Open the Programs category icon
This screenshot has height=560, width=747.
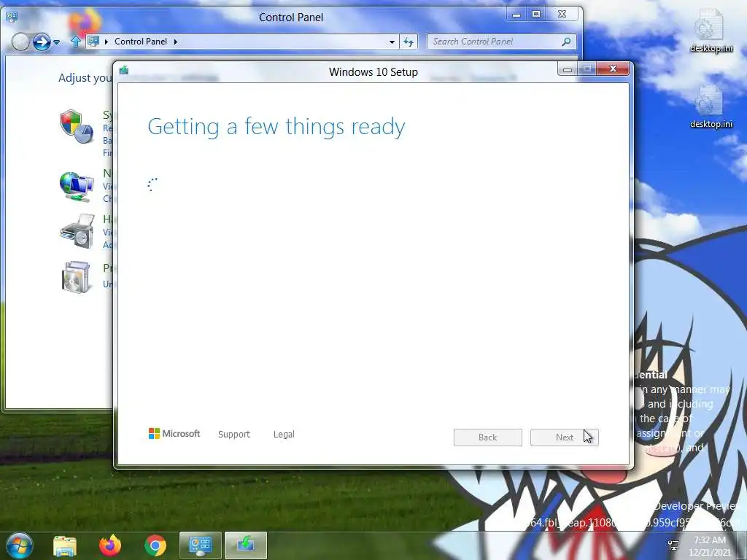[76, 277]
